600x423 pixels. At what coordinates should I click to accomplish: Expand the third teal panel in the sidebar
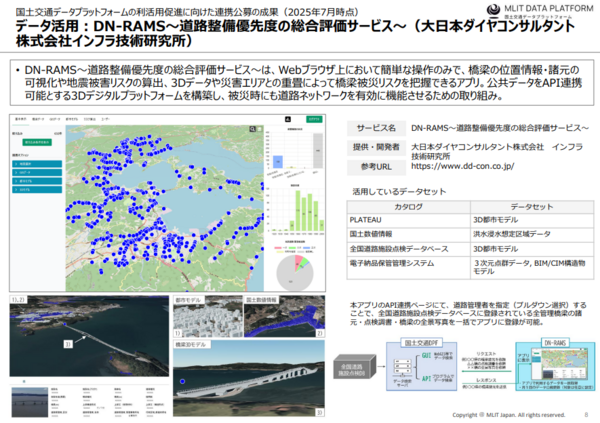(x=37, y=181)
